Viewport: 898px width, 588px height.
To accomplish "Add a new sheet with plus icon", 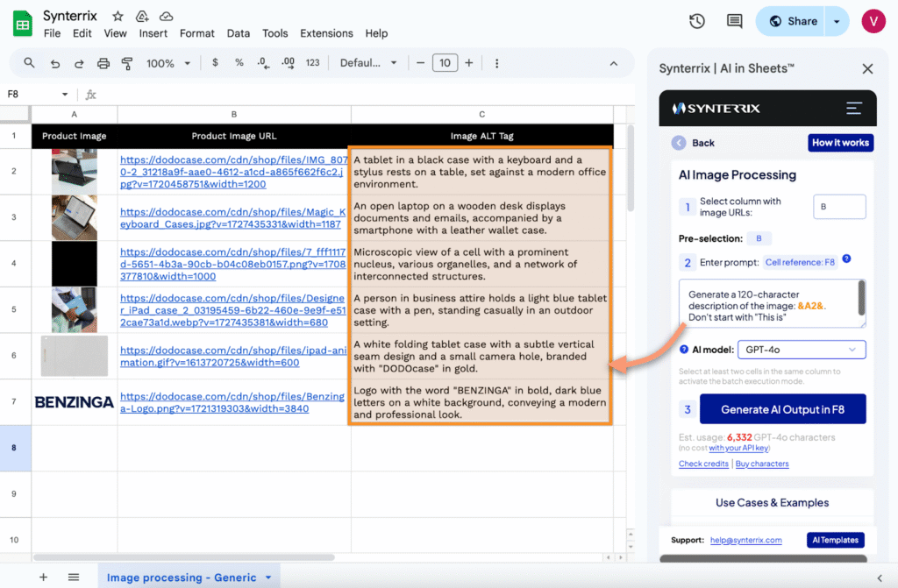I will pyautogui.click(x=43, y=577).
